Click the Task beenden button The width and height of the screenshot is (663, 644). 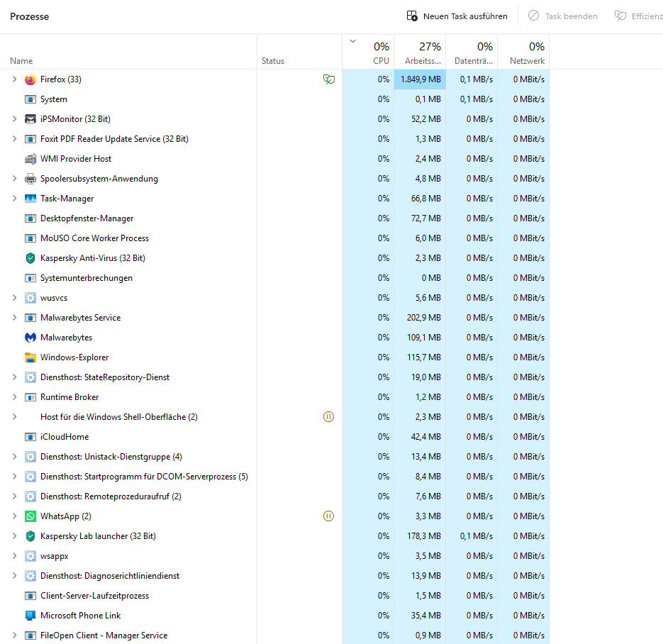563,16
